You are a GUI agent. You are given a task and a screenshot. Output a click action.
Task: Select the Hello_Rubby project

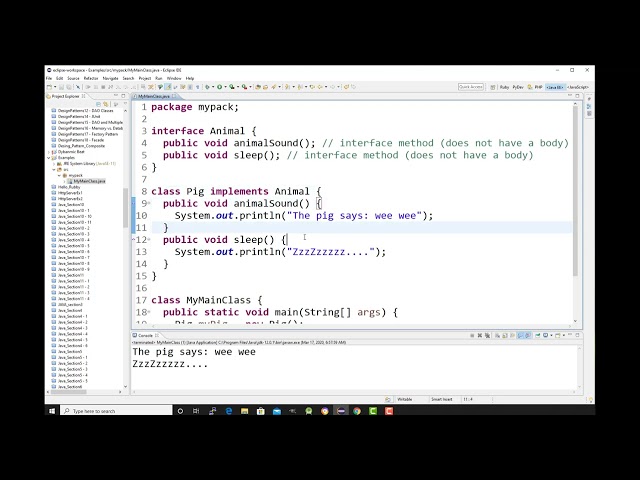point(66,187)
